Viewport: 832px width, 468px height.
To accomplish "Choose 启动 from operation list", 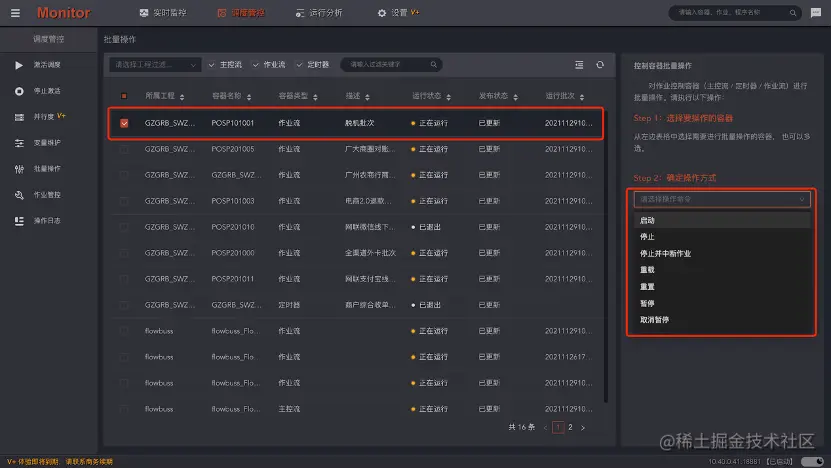I will 722,220.
